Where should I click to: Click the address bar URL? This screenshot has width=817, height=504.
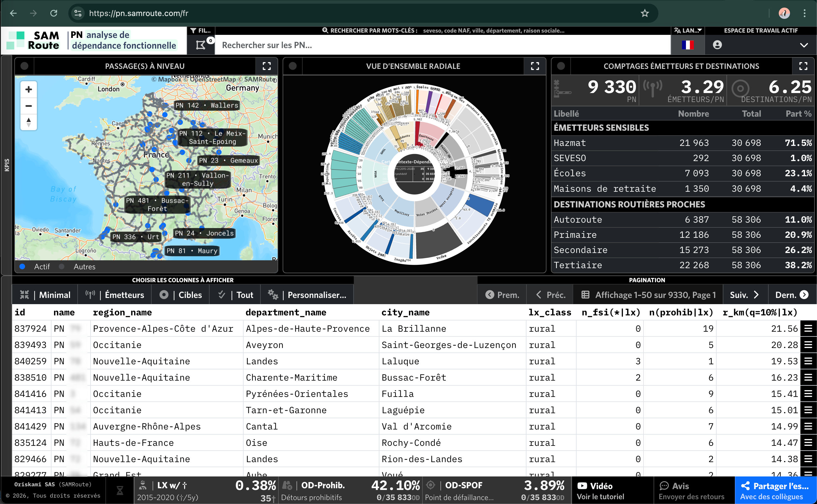point(138,13)
